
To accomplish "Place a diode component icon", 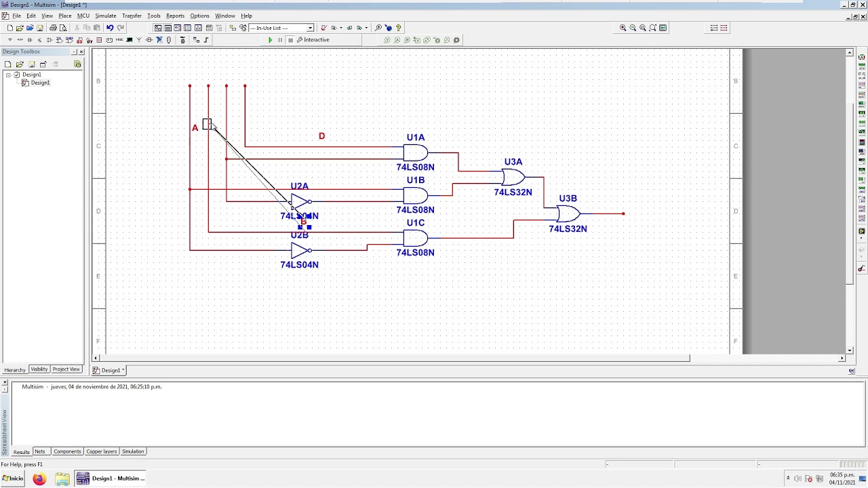I will pos(30,40).
